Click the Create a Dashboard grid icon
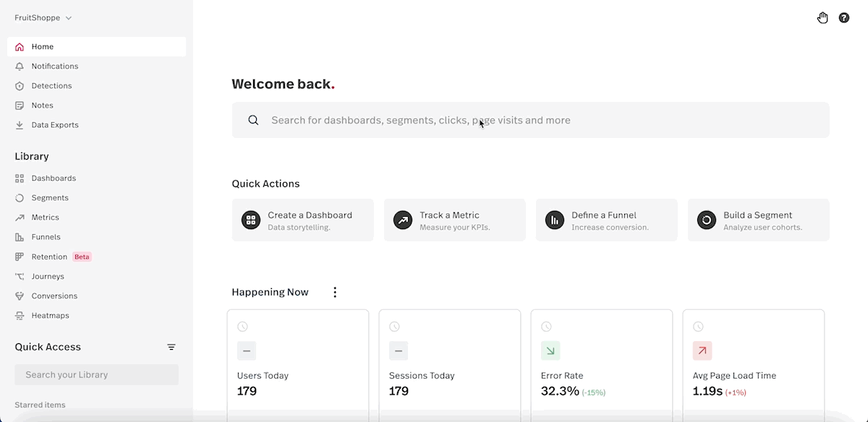The height and width of the screenshot is (422, 868). tap(251, 220)
